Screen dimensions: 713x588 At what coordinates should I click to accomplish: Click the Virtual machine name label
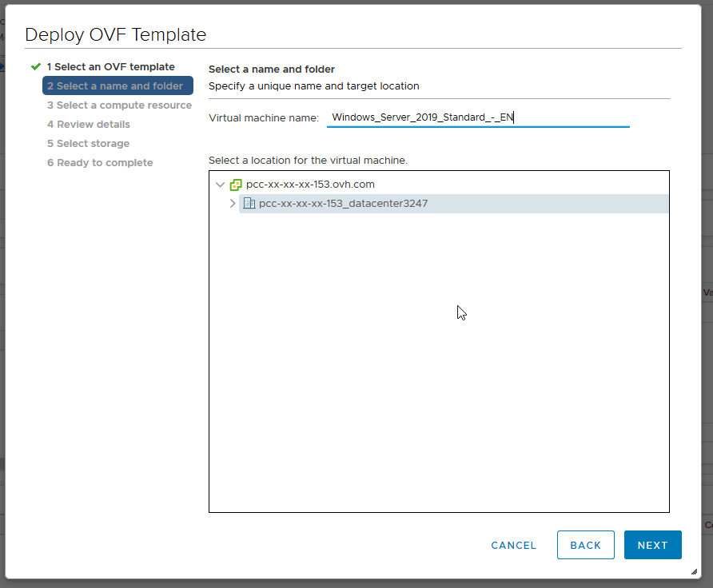tap(264, 118)
